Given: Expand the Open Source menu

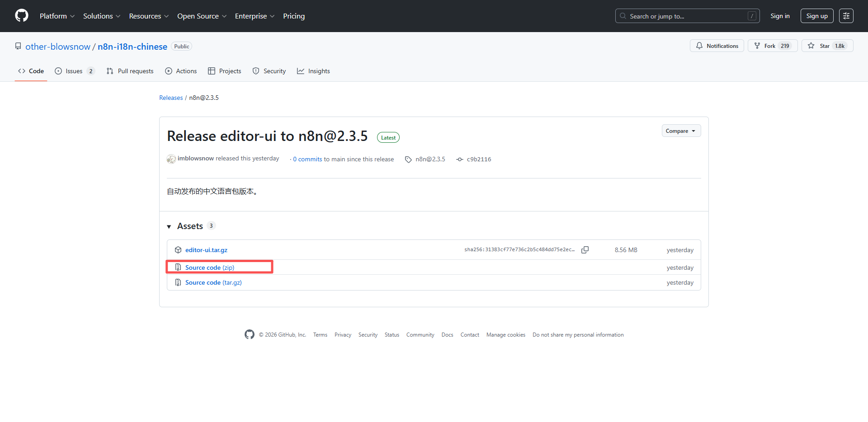Looking at the screenshot, I should click(x=202, y=16).
